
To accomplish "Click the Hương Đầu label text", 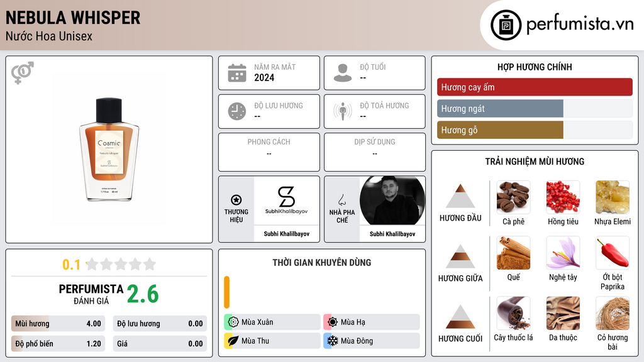I will [460, 218].
